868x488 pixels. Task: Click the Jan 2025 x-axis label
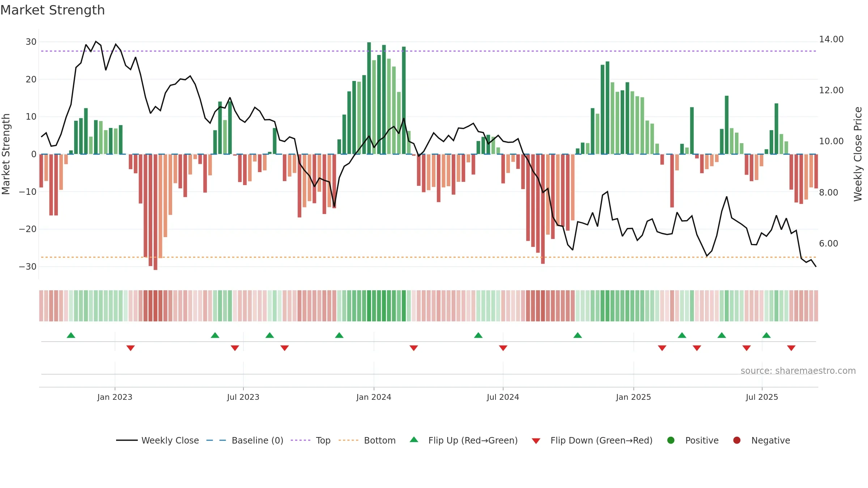633,397
